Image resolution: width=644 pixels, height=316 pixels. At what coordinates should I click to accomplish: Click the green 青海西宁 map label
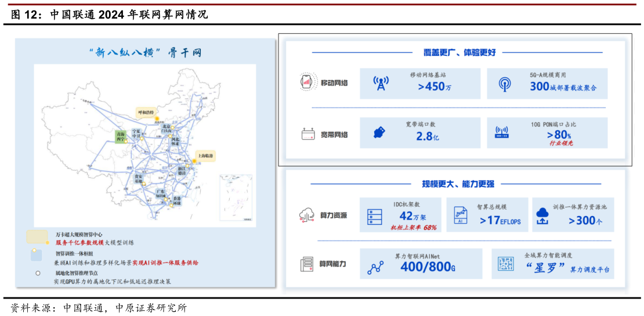120,136
